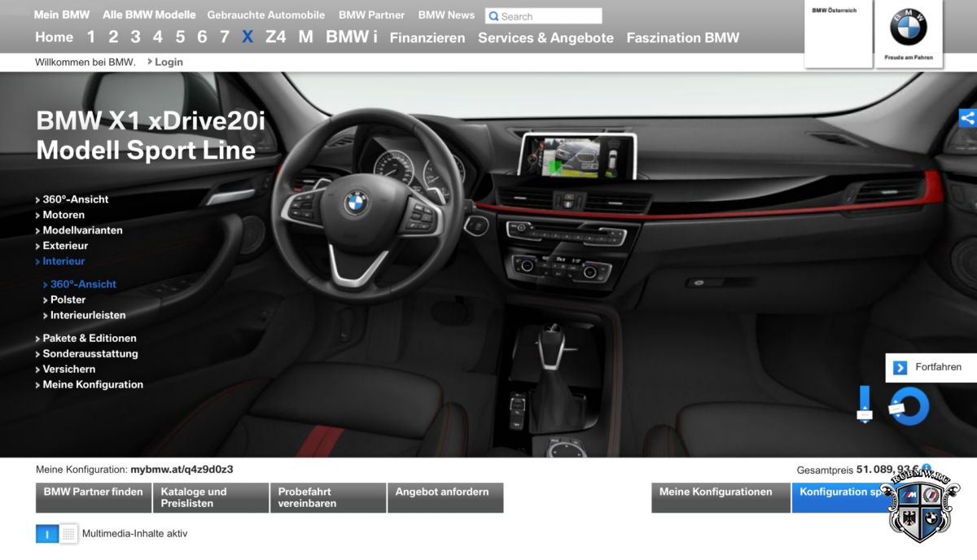Click BMW Partner finden button
977x560 pixels.
[94, 498]
